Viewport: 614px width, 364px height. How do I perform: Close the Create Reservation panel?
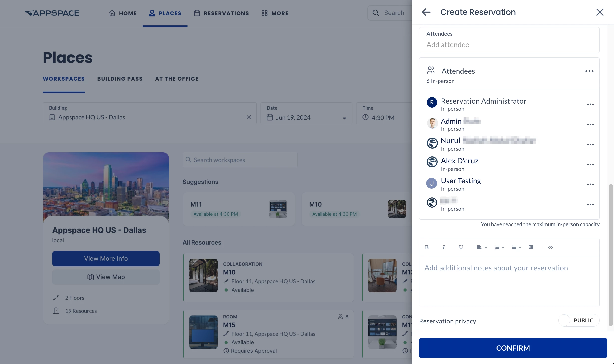pyautogui.click(x=600, y=12)
